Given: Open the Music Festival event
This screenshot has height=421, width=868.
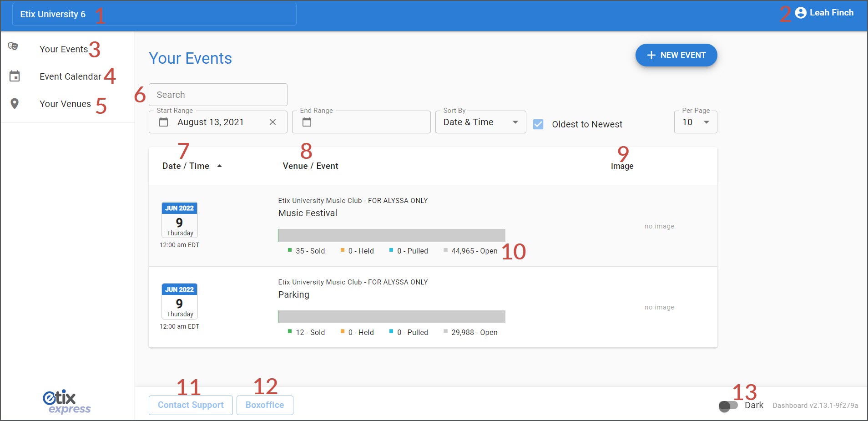Looking at the screenshot, I should click(308, 213).
